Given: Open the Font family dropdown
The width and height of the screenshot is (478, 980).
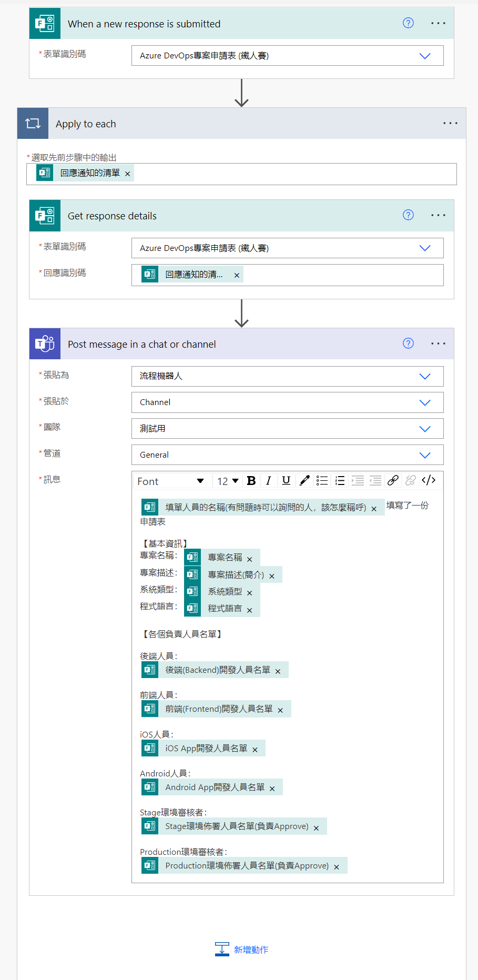Looking at the screenshot, I should [171, 481].
